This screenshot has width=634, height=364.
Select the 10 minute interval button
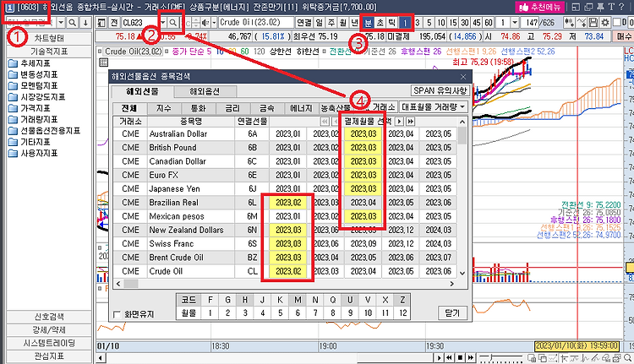pos(441,23)
